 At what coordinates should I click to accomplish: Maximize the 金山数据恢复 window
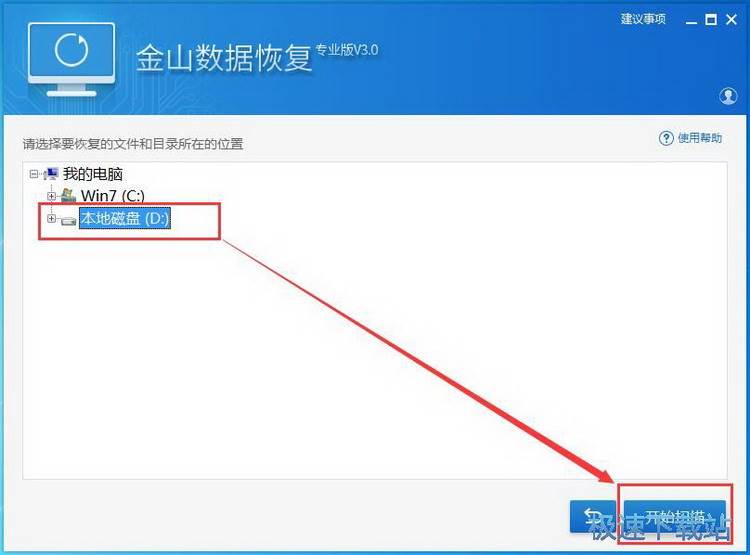(x=711, y=20)
